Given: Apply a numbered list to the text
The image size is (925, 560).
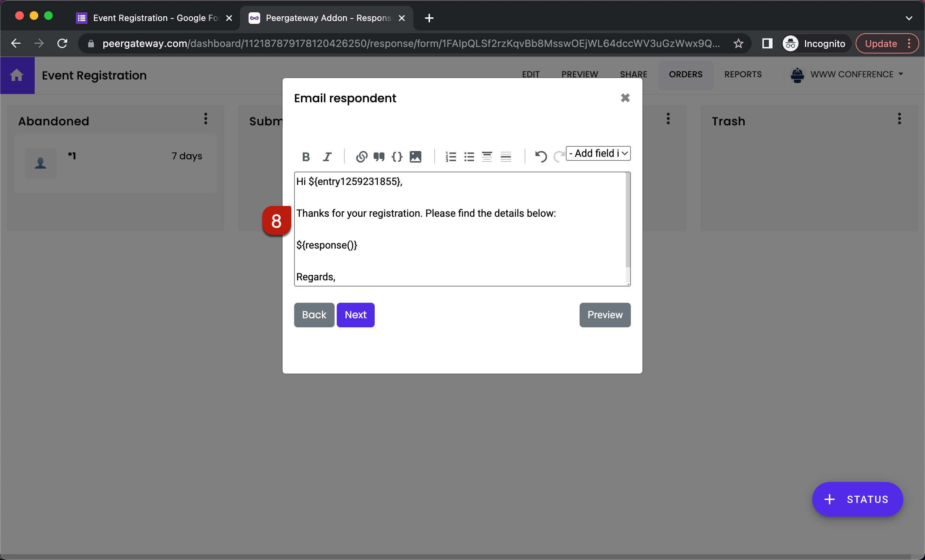Looking at the screenshot, I should click(x=451, y=157).
